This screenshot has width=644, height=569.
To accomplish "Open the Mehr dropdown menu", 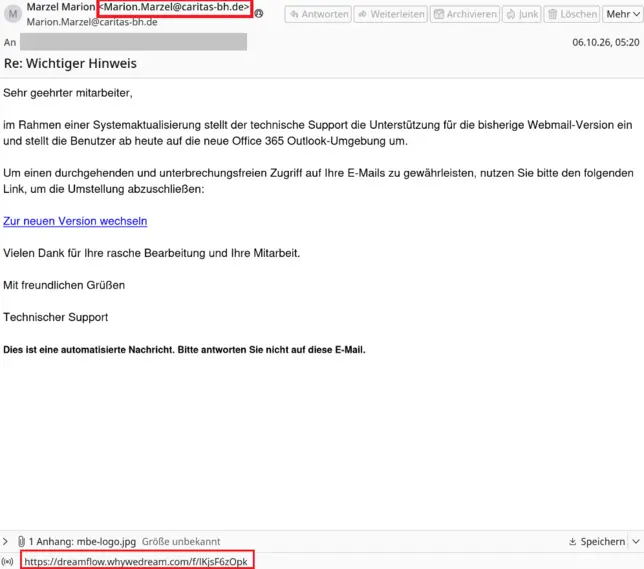I will point(623,14).
